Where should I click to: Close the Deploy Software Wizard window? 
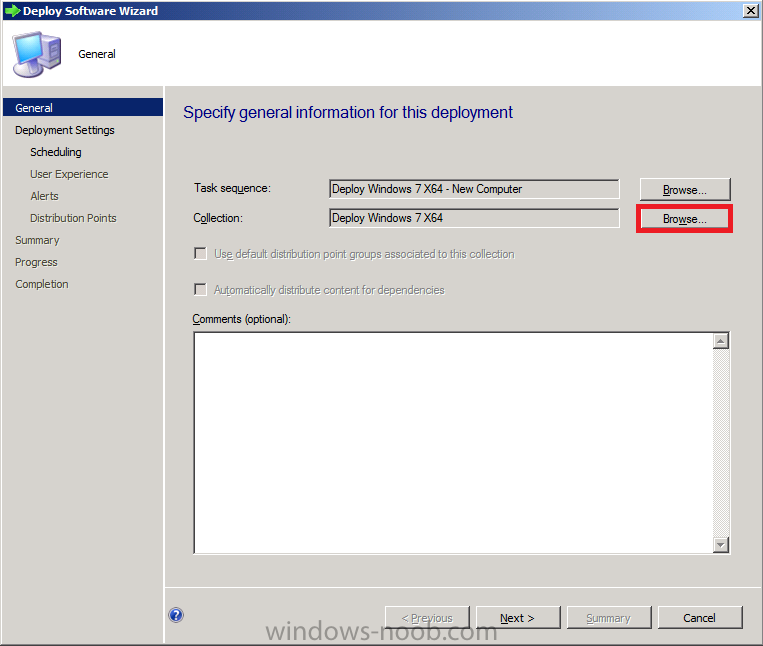(750, 11)
